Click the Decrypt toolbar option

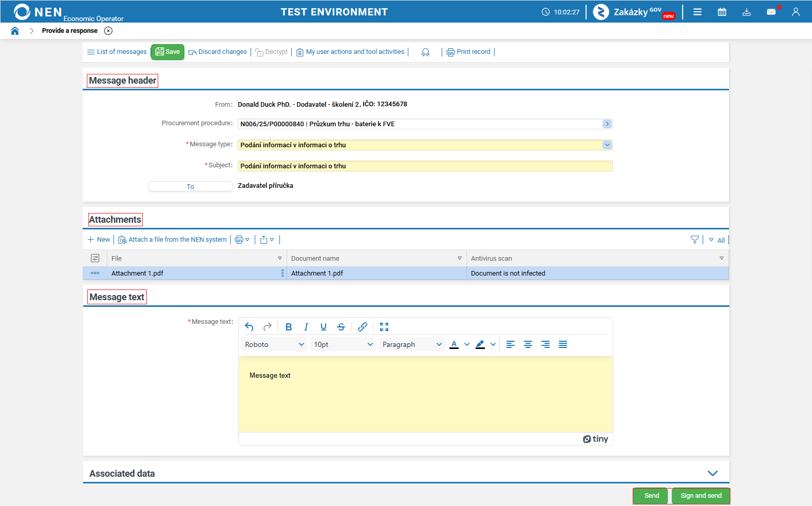coord(272,52)
